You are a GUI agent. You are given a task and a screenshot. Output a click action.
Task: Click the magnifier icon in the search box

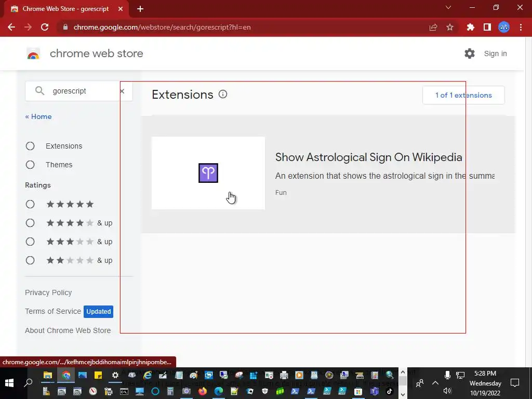click(39, 90)
